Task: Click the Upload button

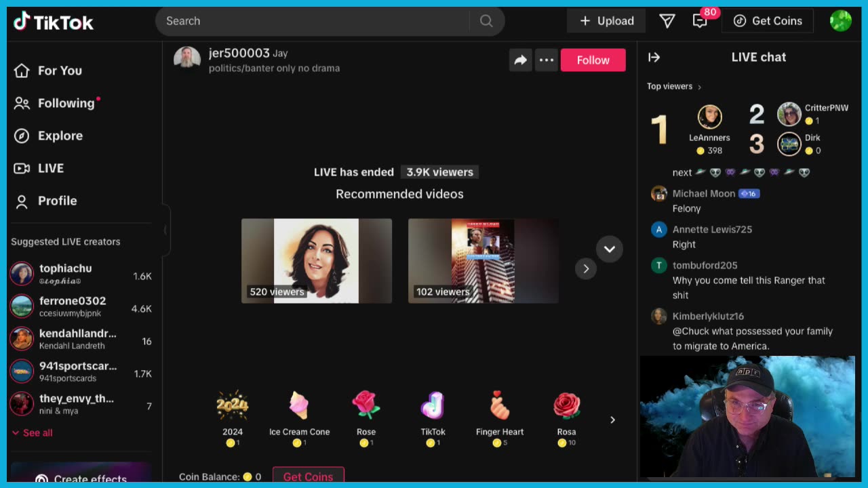Action: tap(606, 21)
